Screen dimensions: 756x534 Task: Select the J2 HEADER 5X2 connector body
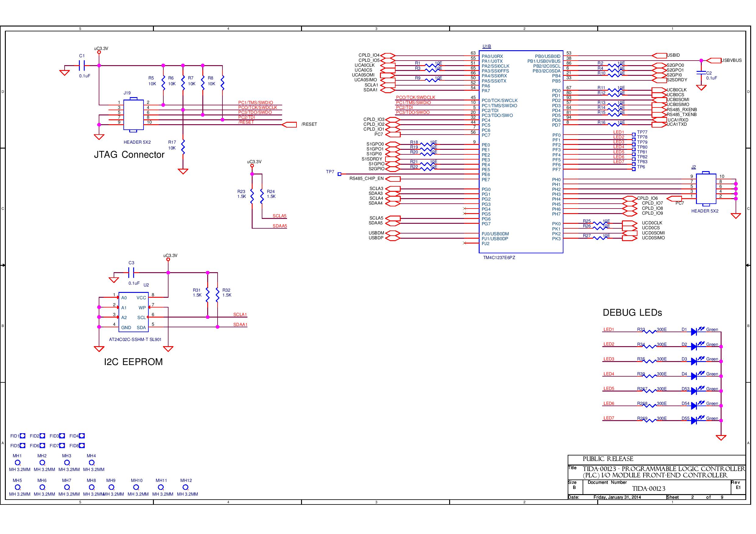706,189
